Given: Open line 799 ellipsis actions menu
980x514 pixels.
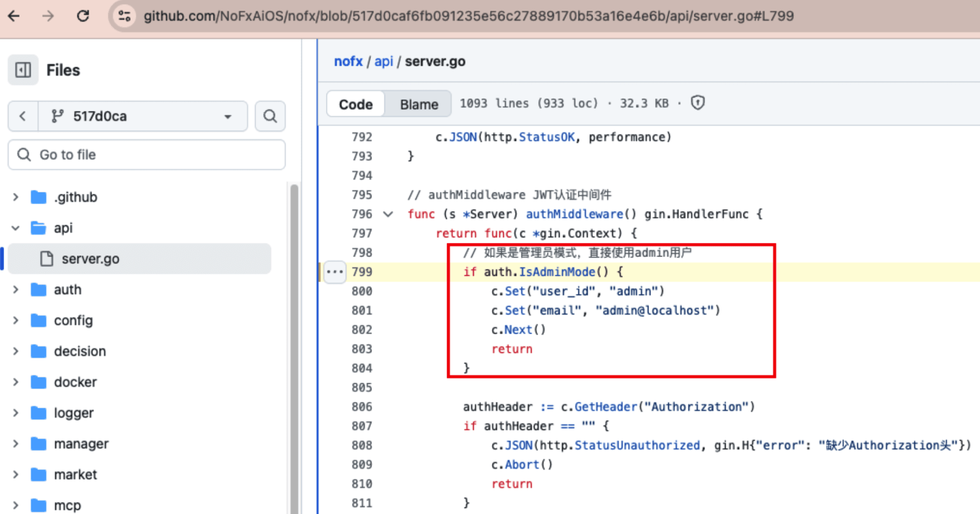Looking at the screenshot, I should 335,272.
